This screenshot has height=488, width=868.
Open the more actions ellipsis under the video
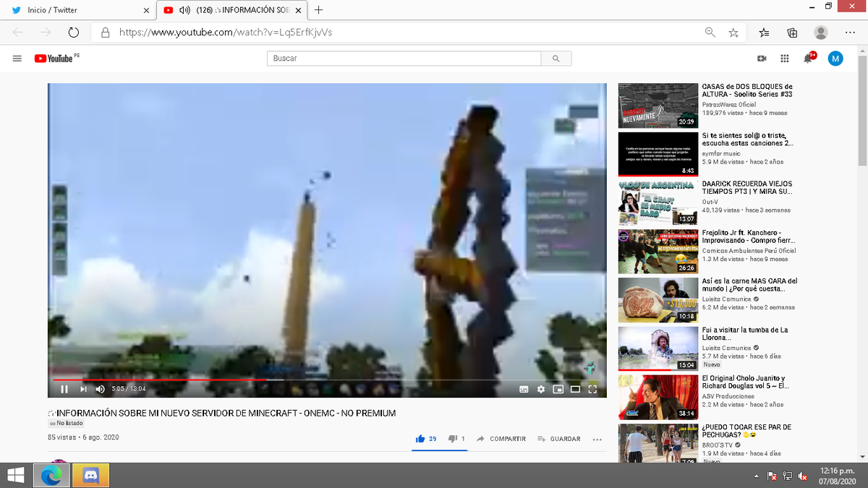pyautogui.click(x=597, y=439)
